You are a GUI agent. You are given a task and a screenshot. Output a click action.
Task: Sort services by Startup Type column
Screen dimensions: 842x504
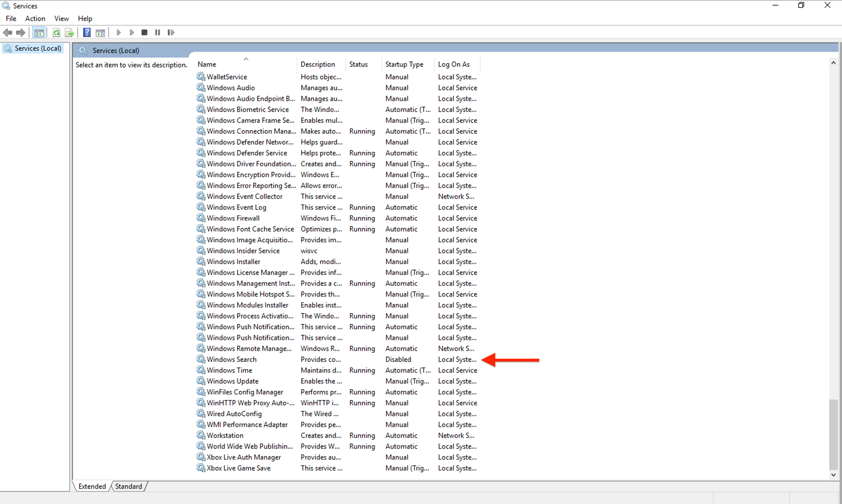point(404,64)
